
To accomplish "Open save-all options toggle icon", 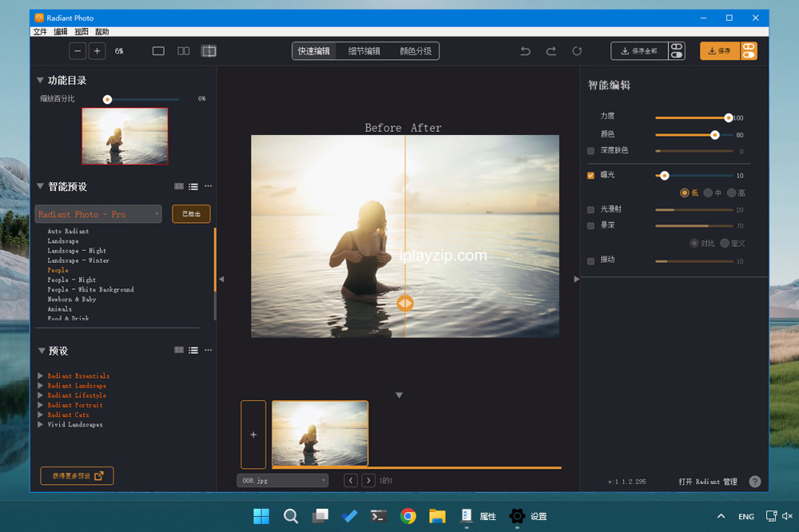I will [x=677, y=51].
